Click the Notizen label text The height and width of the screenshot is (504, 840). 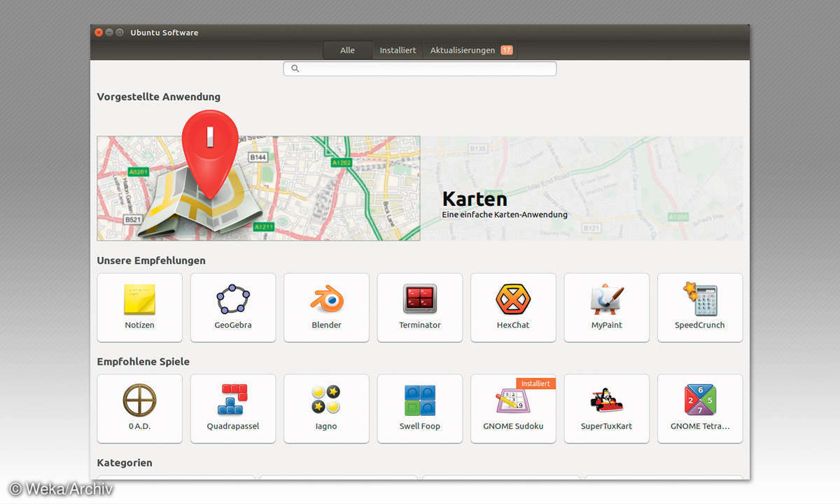[139, 325]
